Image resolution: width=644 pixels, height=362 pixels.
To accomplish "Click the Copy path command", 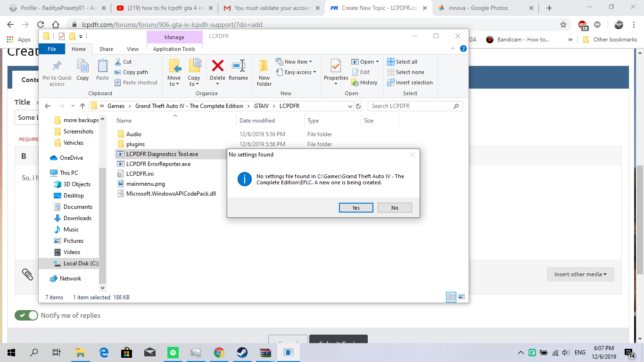I will point(132,72).
